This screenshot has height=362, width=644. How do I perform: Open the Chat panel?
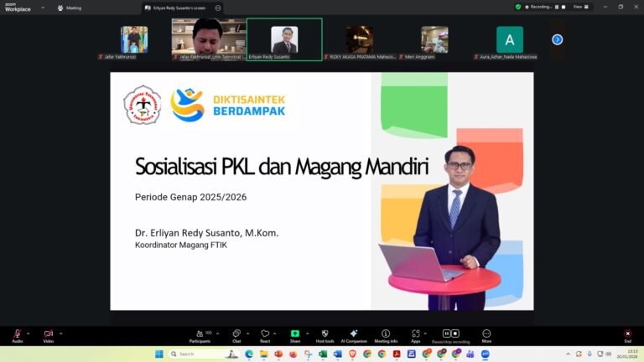coord(236,336)
